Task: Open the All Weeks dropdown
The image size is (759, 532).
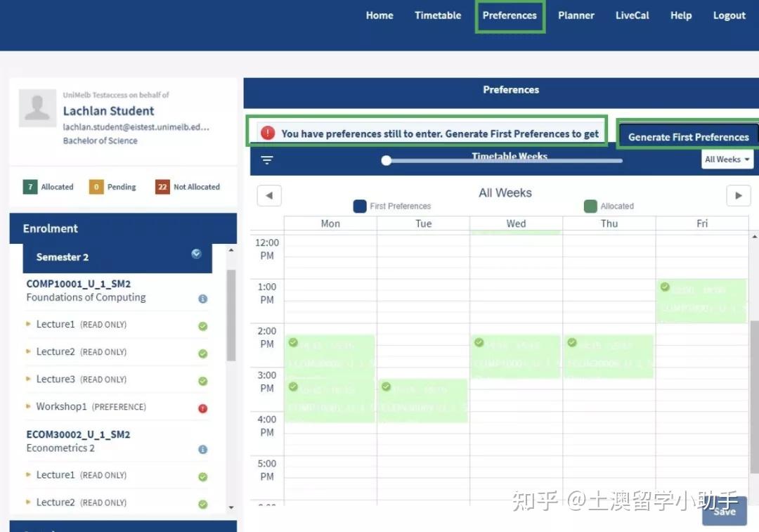Action: [727, 160]
